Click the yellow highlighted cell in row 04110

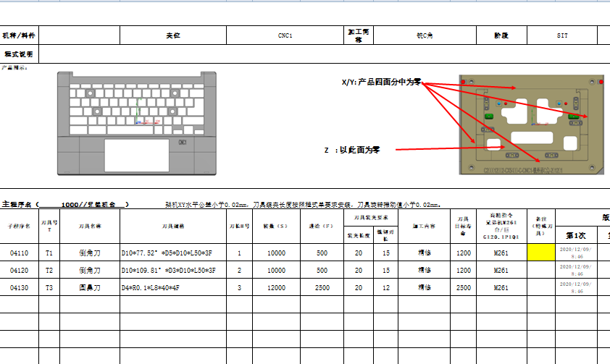coord(541,253)
